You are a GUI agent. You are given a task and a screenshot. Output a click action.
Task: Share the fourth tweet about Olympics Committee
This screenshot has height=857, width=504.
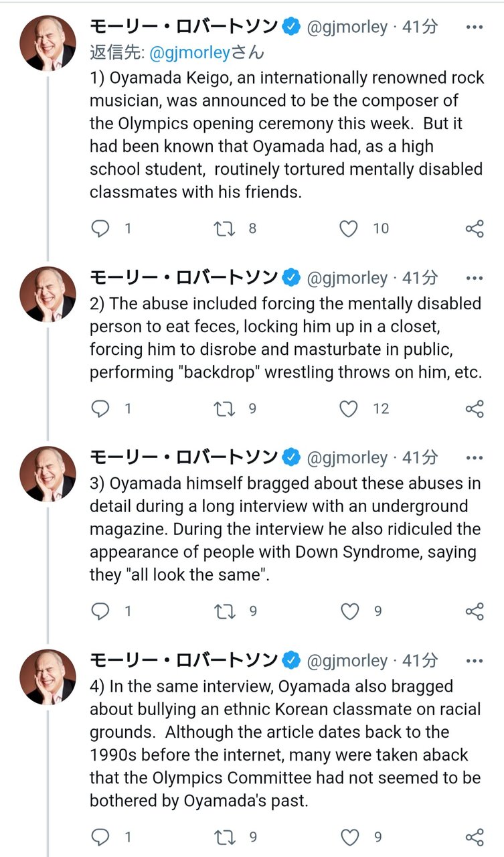pyautogui.click(x=474, y=837)
